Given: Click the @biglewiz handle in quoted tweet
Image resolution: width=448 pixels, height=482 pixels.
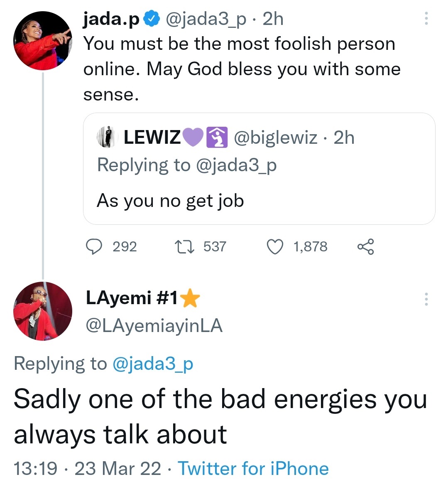Looking at the screenshot, I should coord(276,138).
